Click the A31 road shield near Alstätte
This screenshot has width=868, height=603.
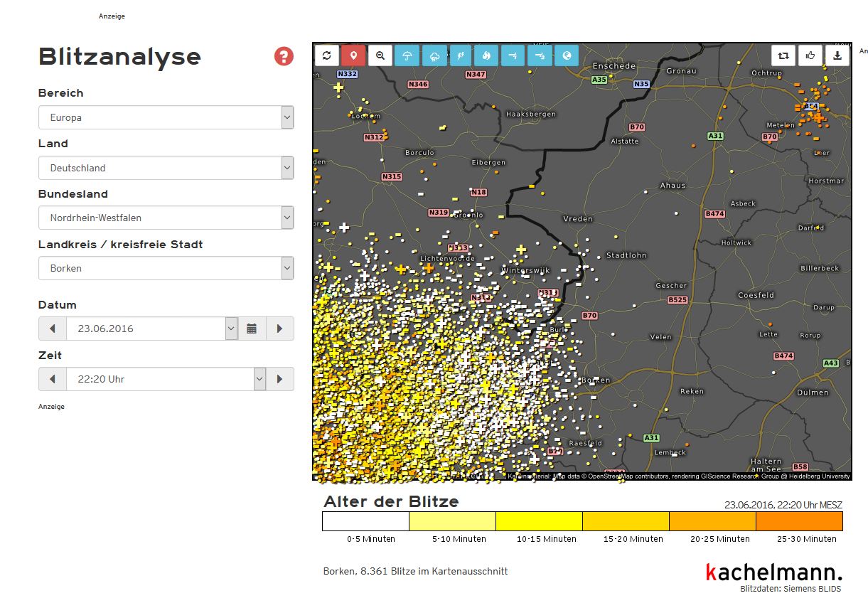(x=715, y=136)
